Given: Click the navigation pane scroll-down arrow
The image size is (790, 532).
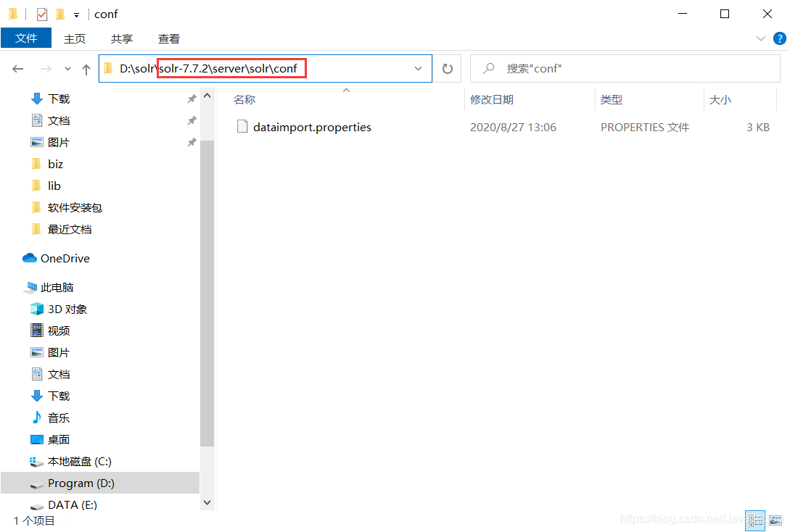Looking at the screenshot, I should (207, 502).
